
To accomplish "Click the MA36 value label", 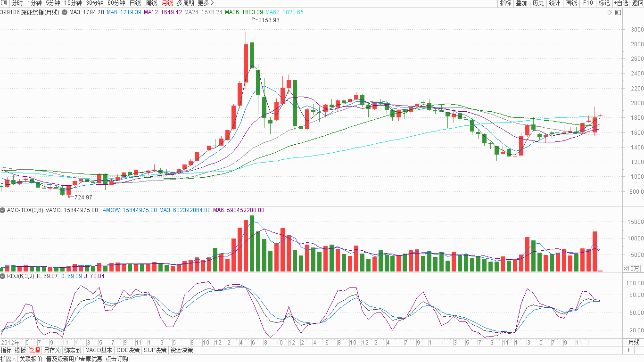I will click(x=244, y=12).
